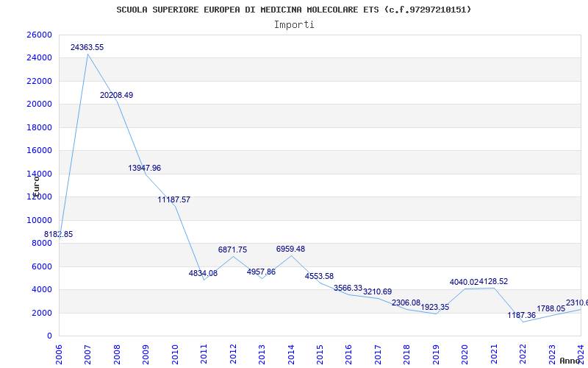Click the y-axis value 18000
This screenshot has width=588, height=368.
40,127
